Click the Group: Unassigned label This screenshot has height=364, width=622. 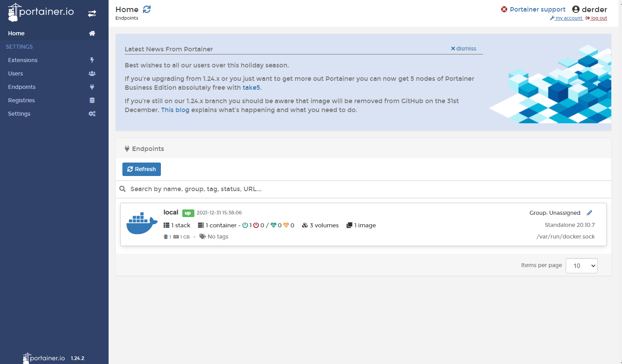click(x=555, y=213)
